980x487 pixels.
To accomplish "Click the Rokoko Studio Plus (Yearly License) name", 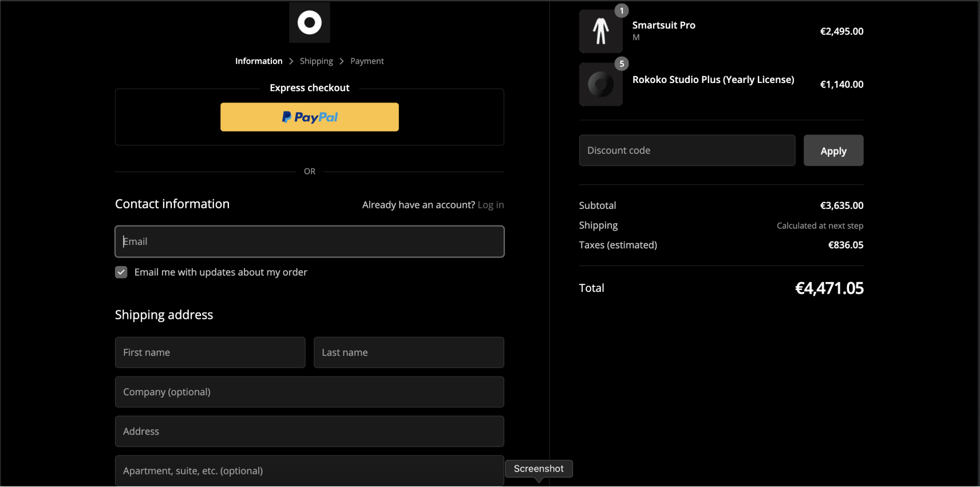I will pyautogui.click(x=713, y=80).
